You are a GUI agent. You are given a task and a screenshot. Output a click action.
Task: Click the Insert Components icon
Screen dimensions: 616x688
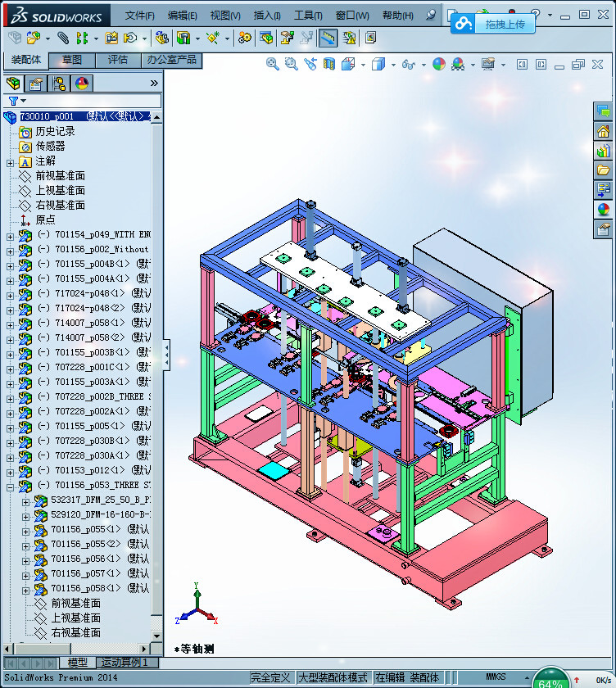click(33, 38)
